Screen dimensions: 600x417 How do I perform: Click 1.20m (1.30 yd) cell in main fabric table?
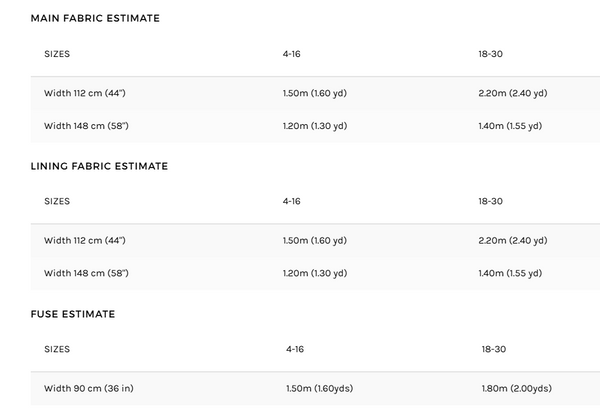(x=315, y=126)
